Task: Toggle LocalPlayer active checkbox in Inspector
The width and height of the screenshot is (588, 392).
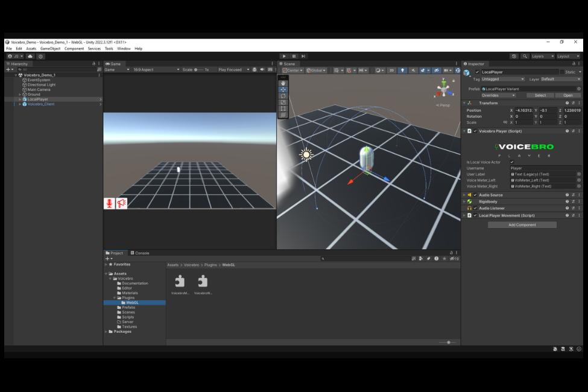Action: (x=478, y=72)
